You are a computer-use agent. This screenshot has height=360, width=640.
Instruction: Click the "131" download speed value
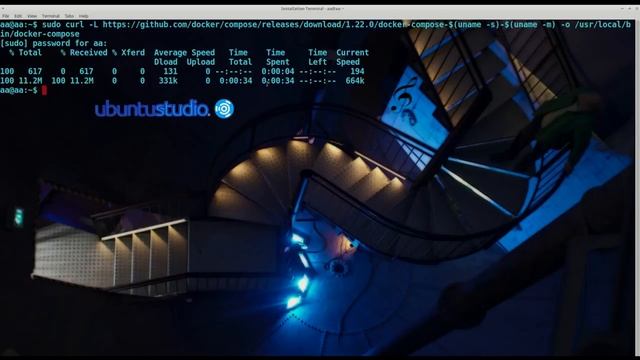[170, 71]
